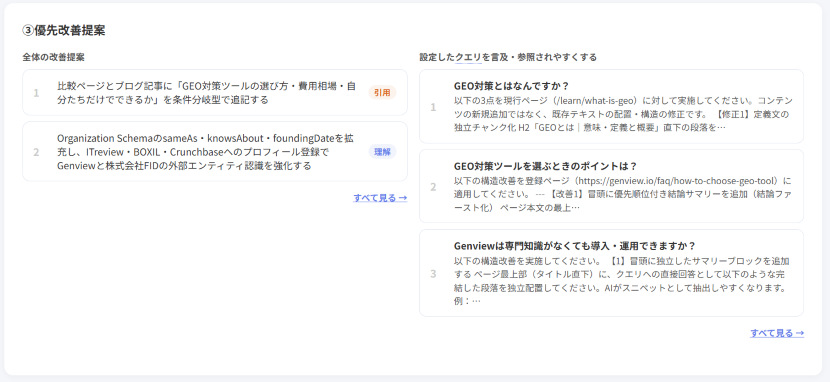Click すべて見る link under 全体の改善提案
Image resolution: width=830 pixels, height=382 pixels.
(380, 198)
